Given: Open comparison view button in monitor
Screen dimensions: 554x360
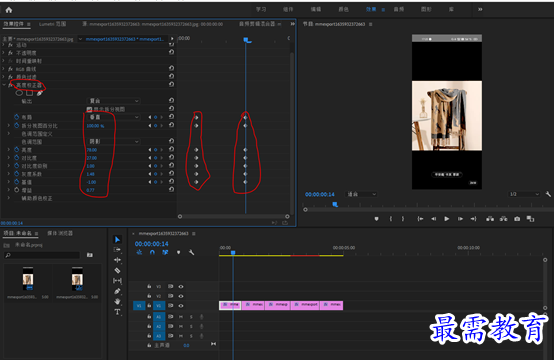Looking at the screenshot, I should [530, 219].
